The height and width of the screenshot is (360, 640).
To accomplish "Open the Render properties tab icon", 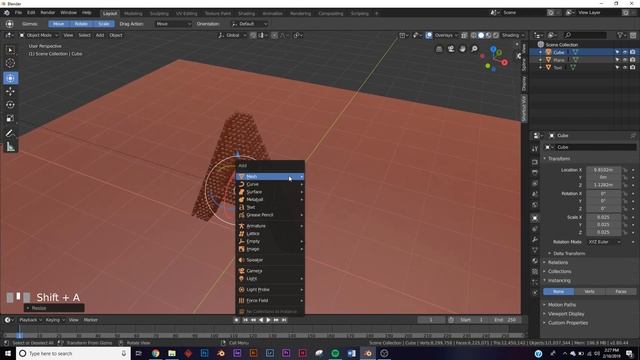I will [x=535, y=162].
